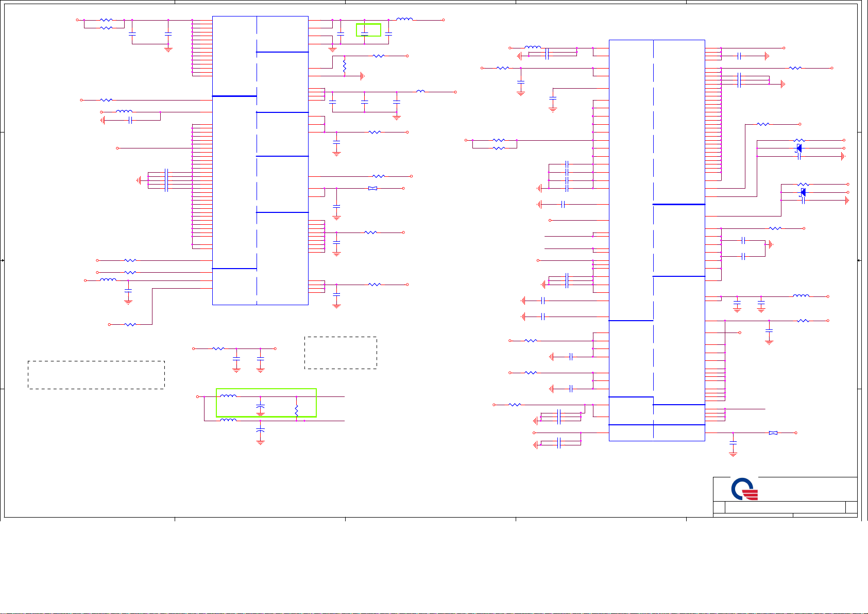Select the vertical resistor inside the large green rectangle

[x=297, y=410]
